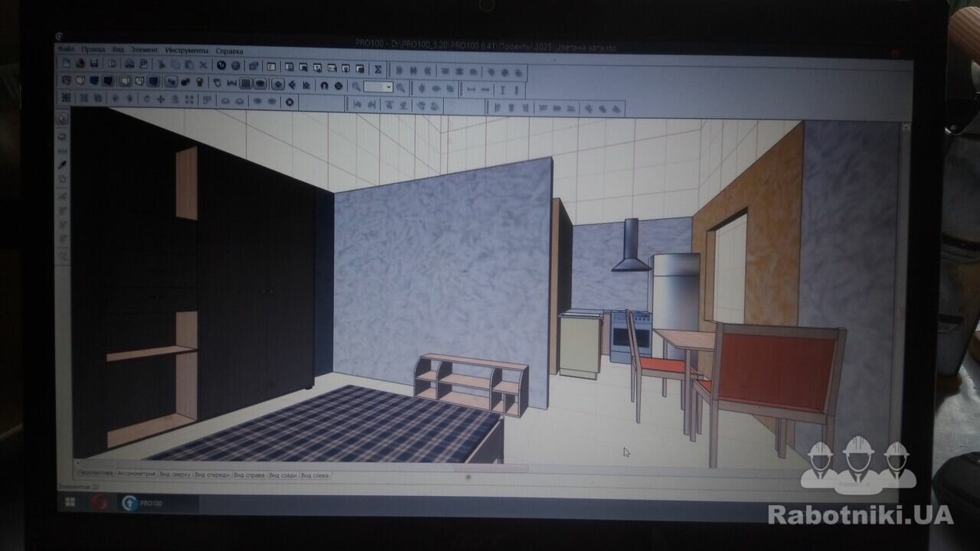Select the refrigerator in the 3D scene
Viewport: 980px width, 551px height.
click(676, 291)
